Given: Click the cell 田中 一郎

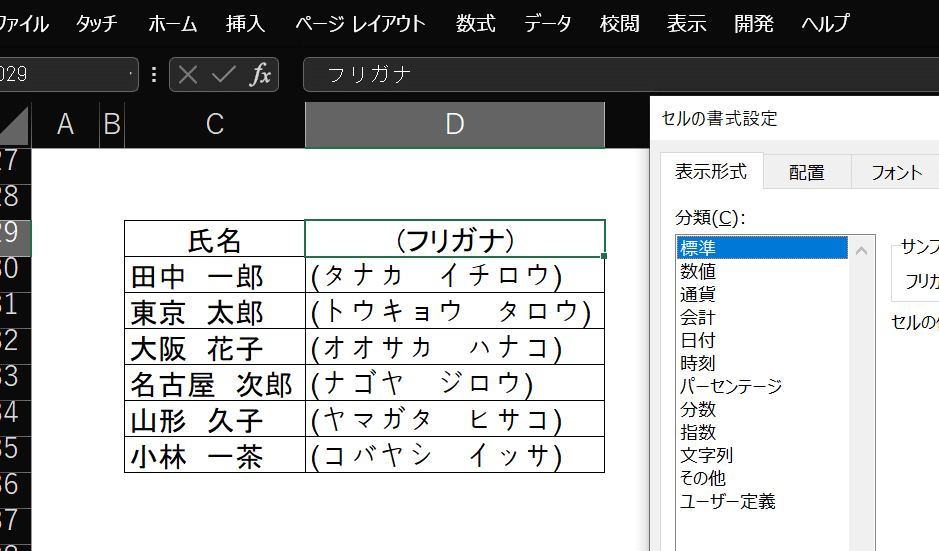Looking at the screenshot, I should [215, 275].
